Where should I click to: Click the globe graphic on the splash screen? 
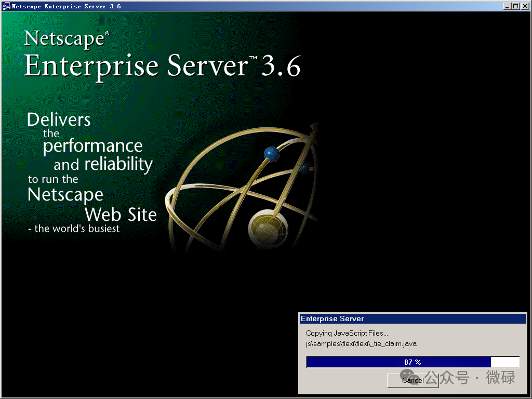268,229
